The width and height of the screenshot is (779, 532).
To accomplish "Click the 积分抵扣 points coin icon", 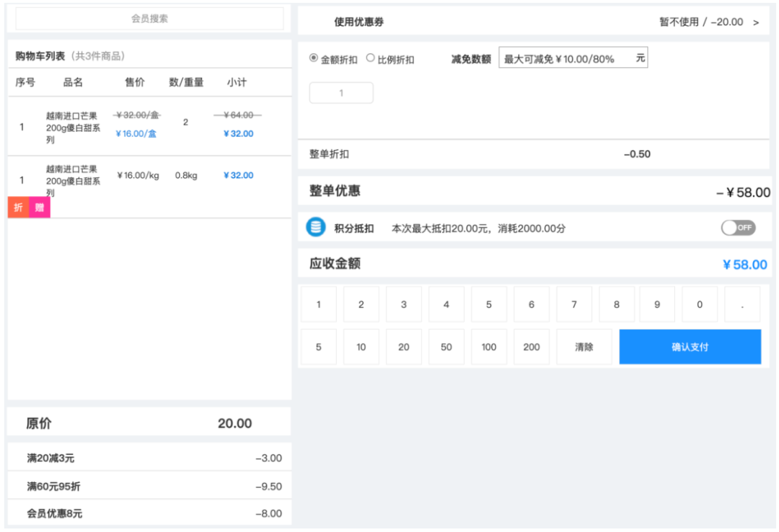I will tap(315, 228).
